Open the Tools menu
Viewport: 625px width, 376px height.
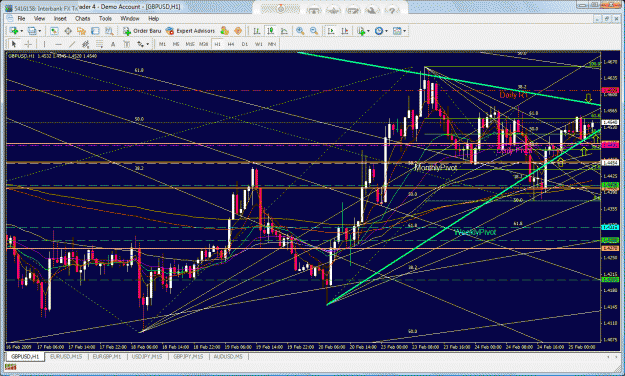coord(105,18)
